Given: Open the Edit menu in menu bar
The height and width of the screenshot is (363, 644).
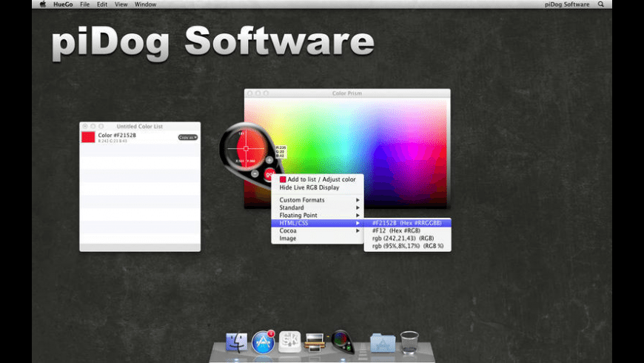Looking at the screenshot, I should pyautogui.click(x=101, y=4).
